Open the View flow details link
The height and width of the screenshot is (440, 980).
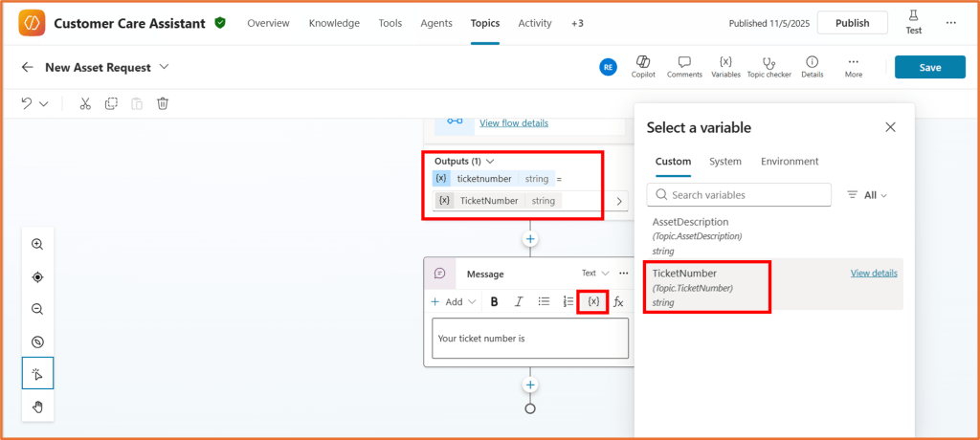coord(514,123)
